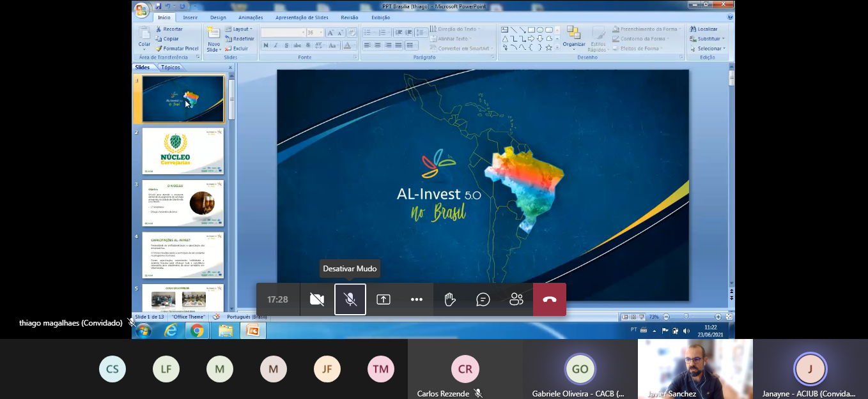The image size is (868, 399).
Task: Show participants list icon
Action: coord(516,299)
